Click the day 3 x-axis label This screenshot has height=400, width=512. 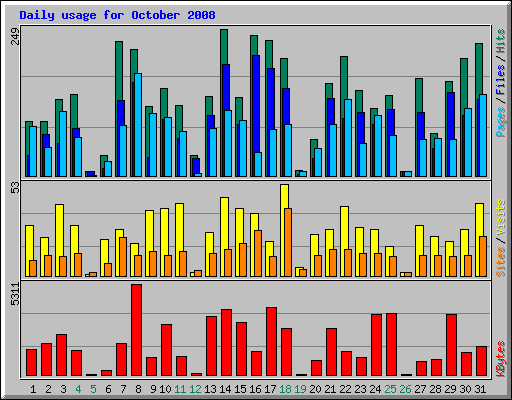click(63, 389)
